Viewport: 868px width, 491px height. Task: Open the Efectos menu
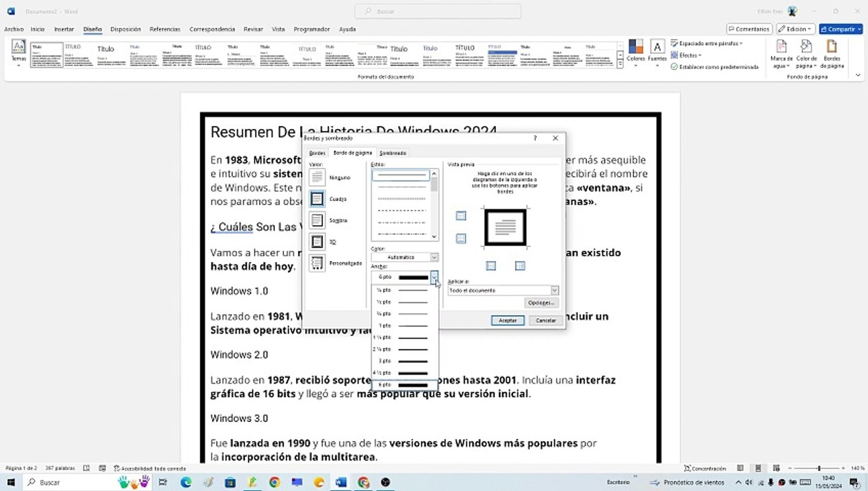click(686, 55)
